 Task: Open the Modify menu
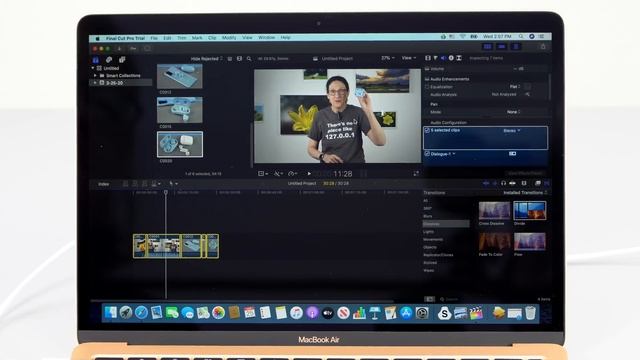click(229, 38)
